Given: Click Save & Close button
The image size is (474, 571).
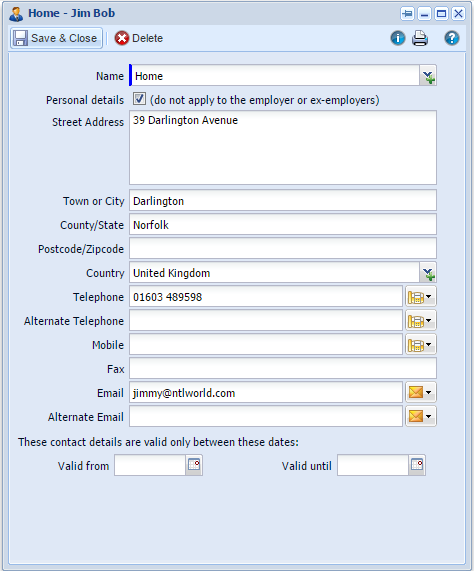Looking at the screenshot, I should click(56, 38).
